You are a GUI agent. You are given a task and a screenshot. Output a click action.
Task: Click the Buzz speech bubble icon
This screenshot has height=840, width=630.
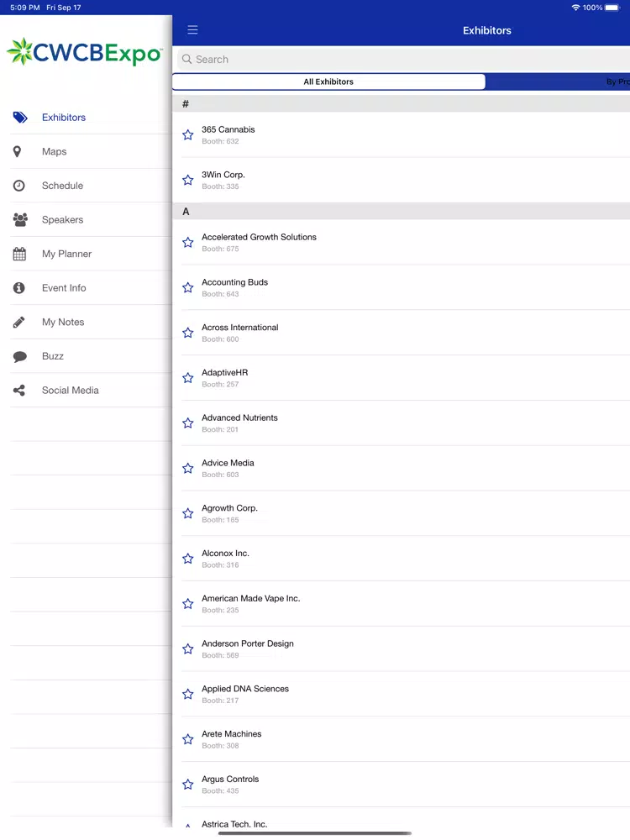pos(20,357)
